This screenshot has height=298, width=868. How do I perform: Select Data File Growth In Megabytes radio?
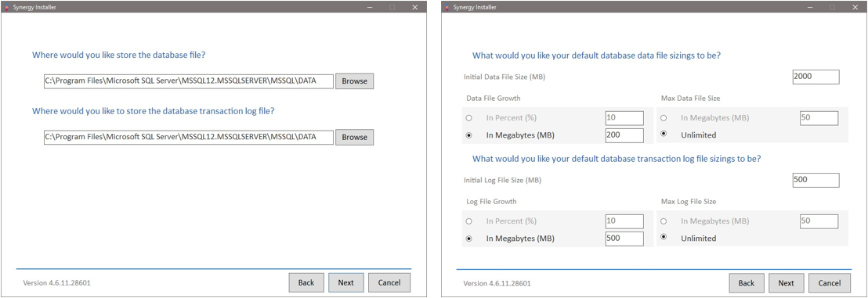click(469, 135)
